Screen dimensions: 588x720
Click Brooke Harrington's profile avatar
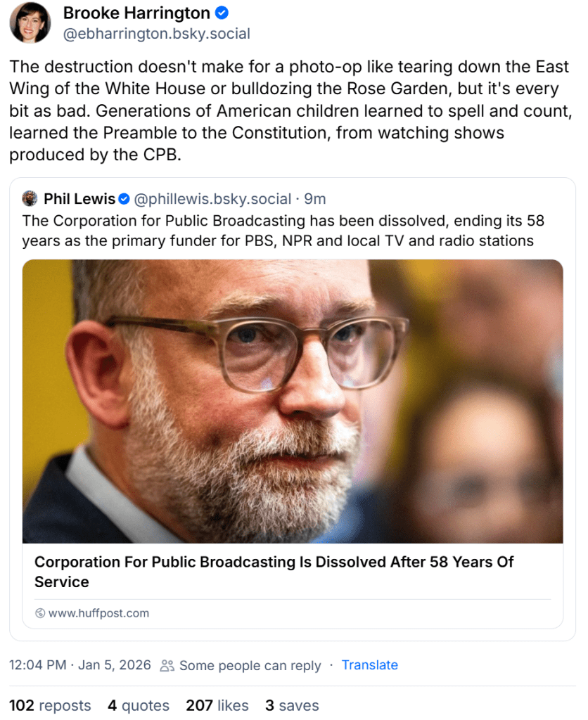[30, 22]
